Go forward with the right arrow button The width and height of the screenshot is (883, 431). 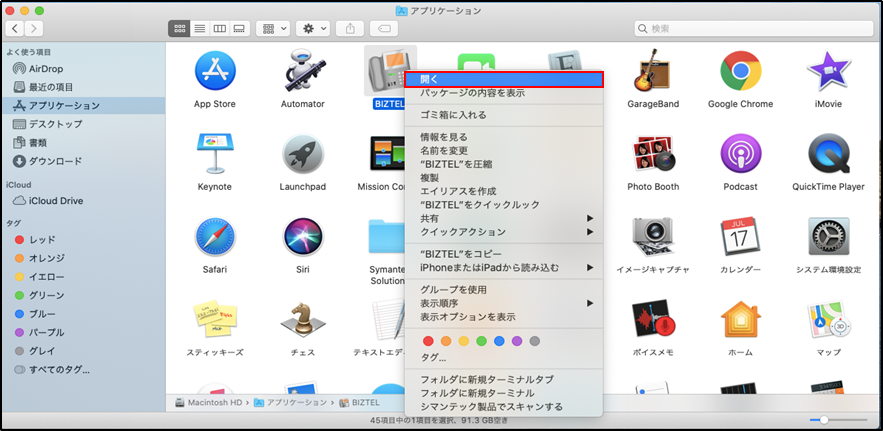(34, 29)
